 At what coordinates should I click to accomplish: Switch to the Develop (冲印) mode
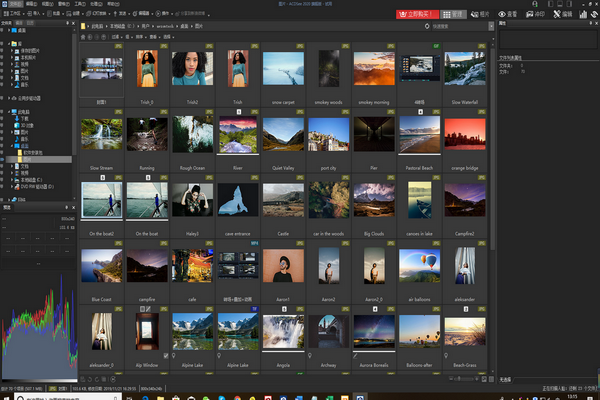[x=535, y=15]
